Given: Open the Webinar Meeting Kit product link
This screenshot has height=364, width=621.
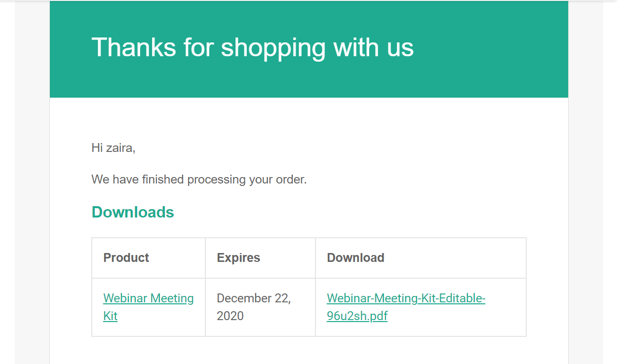Looking at the screenshot, I should 148,298.
